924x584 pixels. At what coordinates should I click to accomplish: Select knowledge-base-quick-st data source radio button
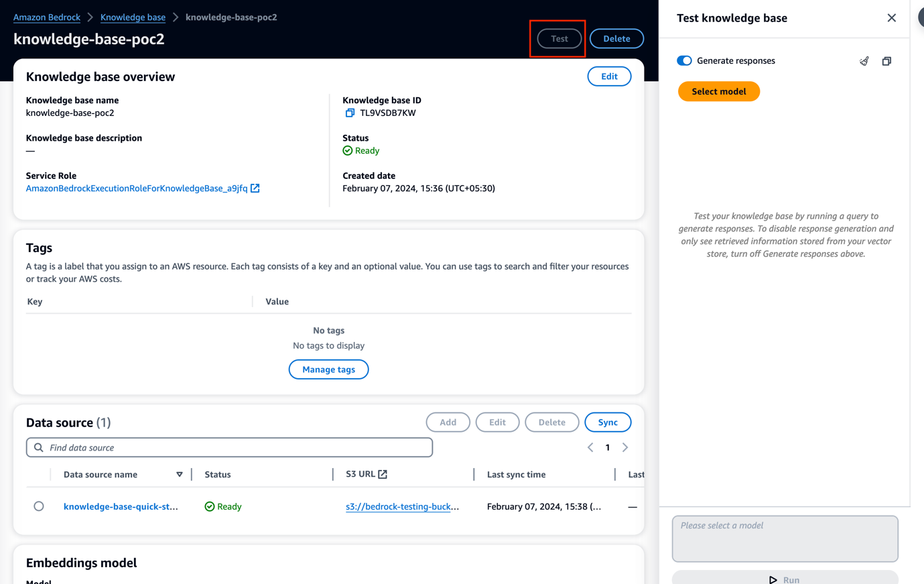[39, 506]
